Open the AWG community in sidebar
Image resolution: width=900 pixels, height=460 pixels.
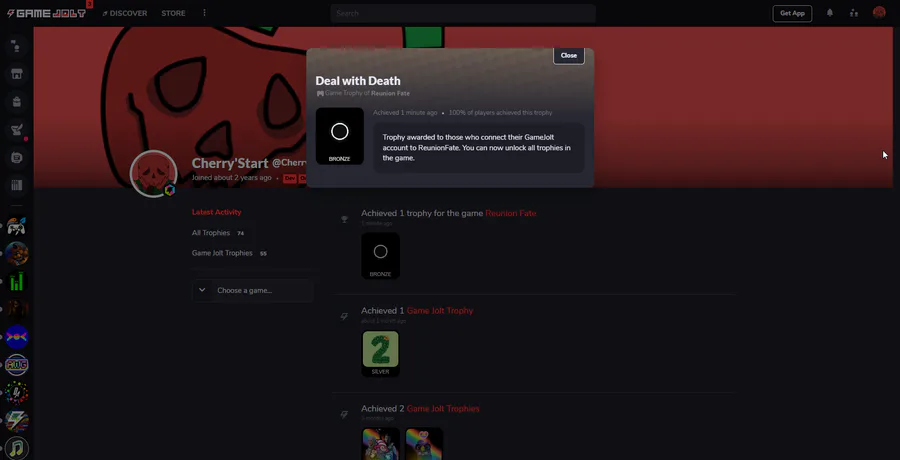[x=17, y=365]
